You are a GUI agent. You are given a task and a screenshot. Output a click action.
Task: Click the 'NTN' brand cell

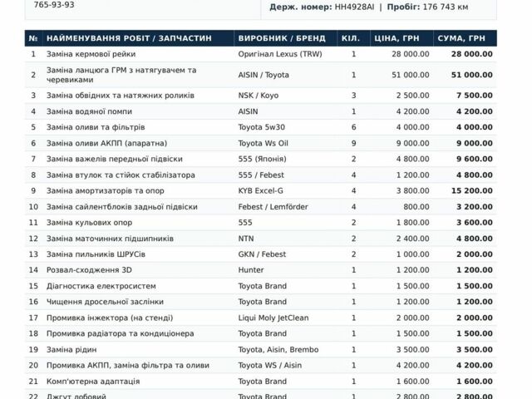246,239
